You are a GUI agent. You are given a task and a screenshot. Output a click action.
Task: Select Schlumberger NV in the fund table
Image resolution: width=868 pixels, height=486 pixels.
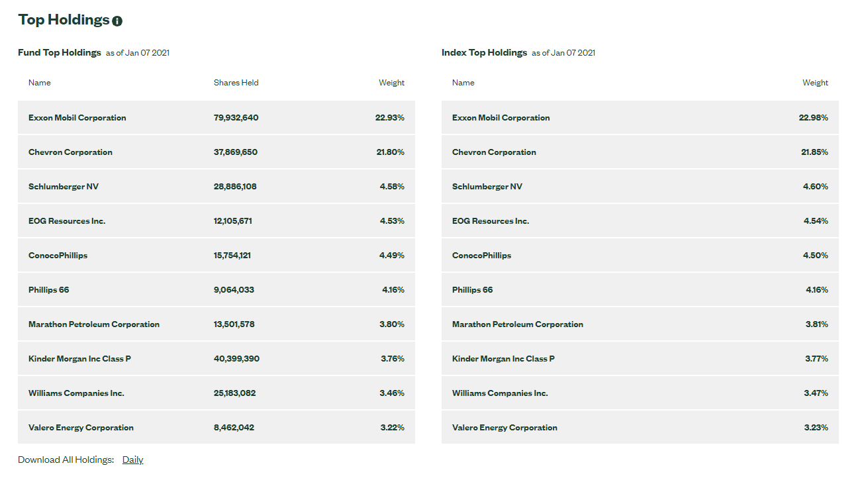pyautogui.click(x=64, y=187)
